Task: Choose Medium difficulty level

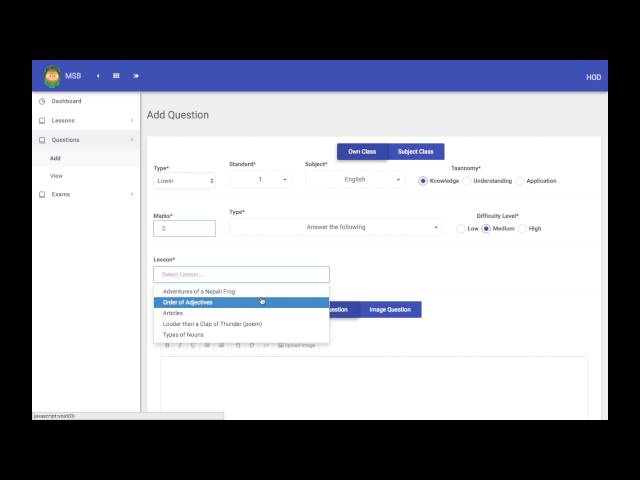Action: pyautogui.click(x=486, y=229)
